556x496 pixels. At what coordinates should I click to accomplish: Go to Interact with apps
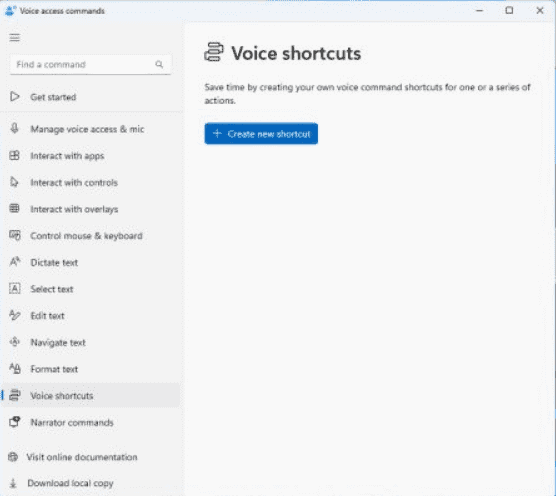click(x=91, y=156)
